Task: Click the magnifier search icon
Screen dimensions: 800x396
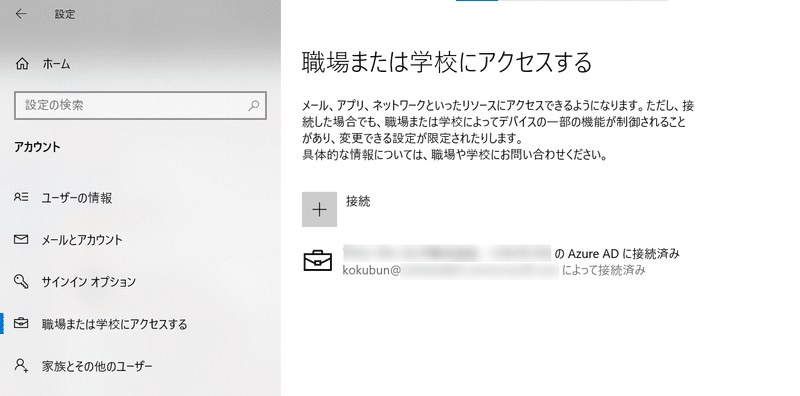Action: pos(254,106)
